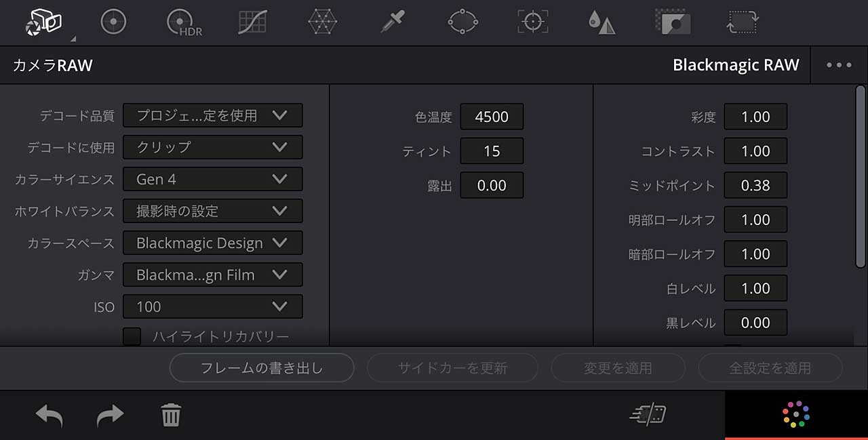Click the 彩度 value field
Viewport: 868px width, 440px height.
coord(755,117)
